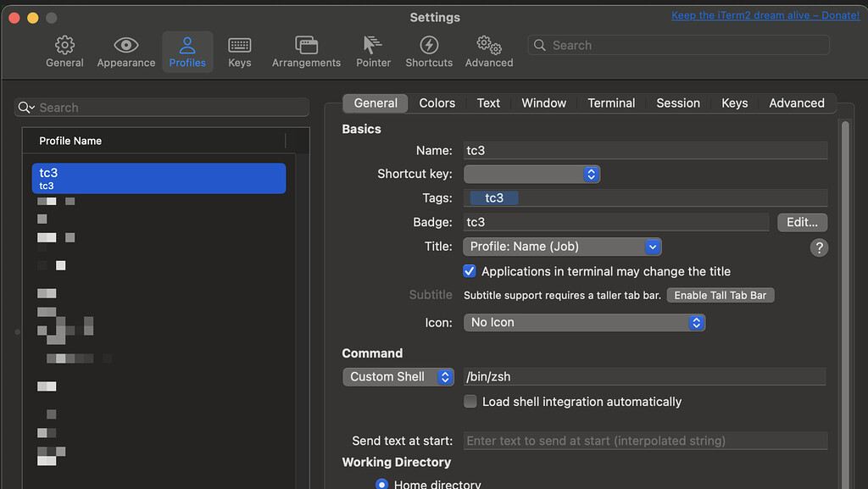Select the tc3 profile in list
This screenshot has height=489, width=868.
click(x=159, y=178)
